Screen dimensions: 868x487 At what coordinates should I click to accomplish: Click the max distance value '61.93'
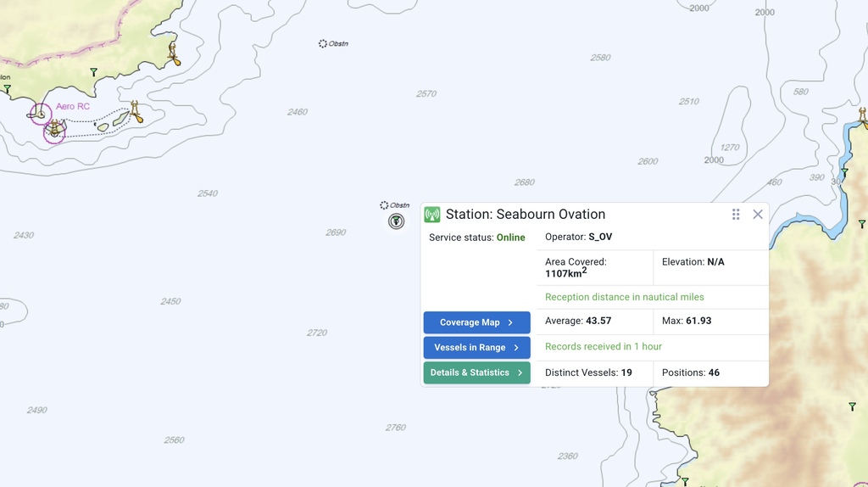[x=698, y=321]
